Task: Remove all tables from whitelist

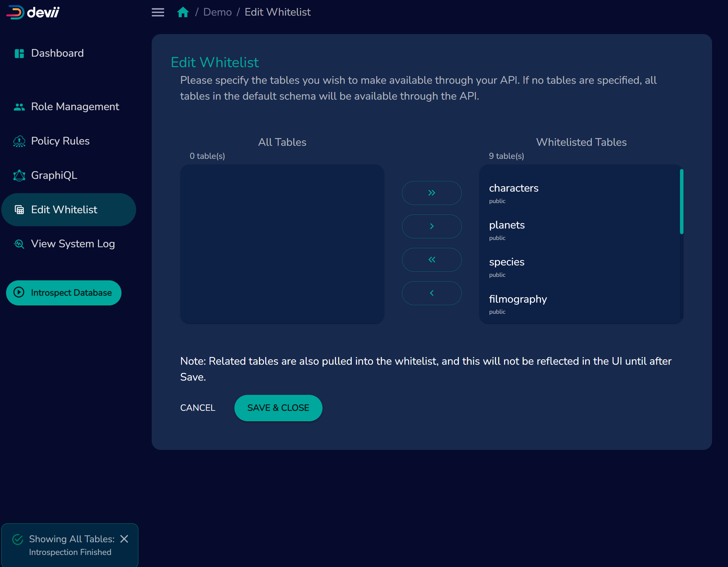Action: pyautogui.click(x=431, y=260)
